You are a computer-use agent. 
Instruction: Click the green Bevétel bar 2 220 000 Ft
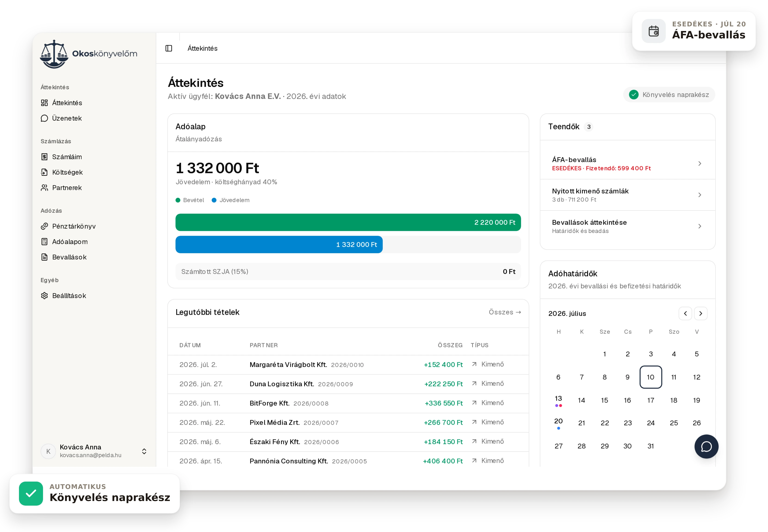[x=348, y=222]
